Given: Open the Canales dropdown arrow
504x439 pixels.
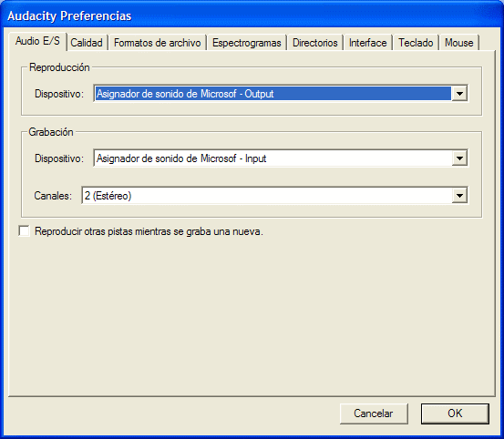Looking at the screenshot, I should [x=459, y=196].
